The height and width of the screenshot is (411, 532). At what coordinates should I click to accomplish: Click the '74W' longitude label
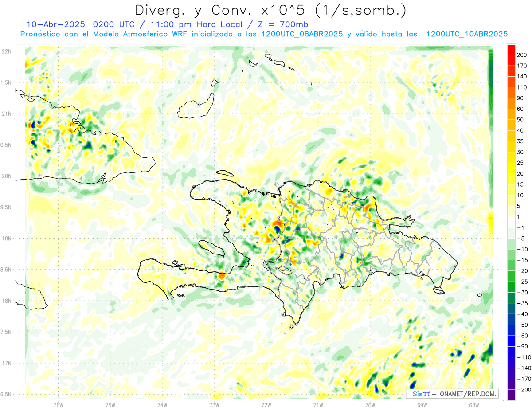(162, 405)
